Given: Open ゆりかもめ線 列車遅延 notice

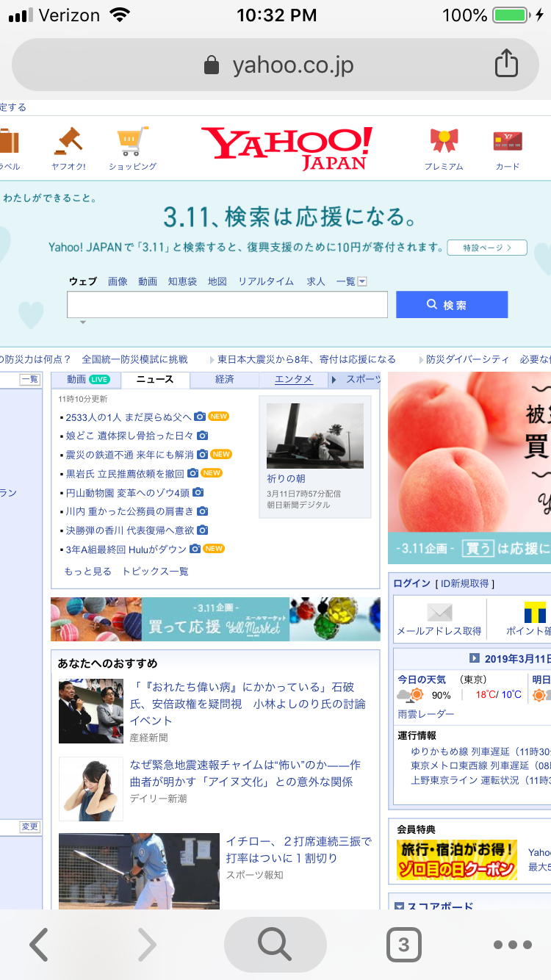Looking at the screenshot, I should tap(481, 752).
